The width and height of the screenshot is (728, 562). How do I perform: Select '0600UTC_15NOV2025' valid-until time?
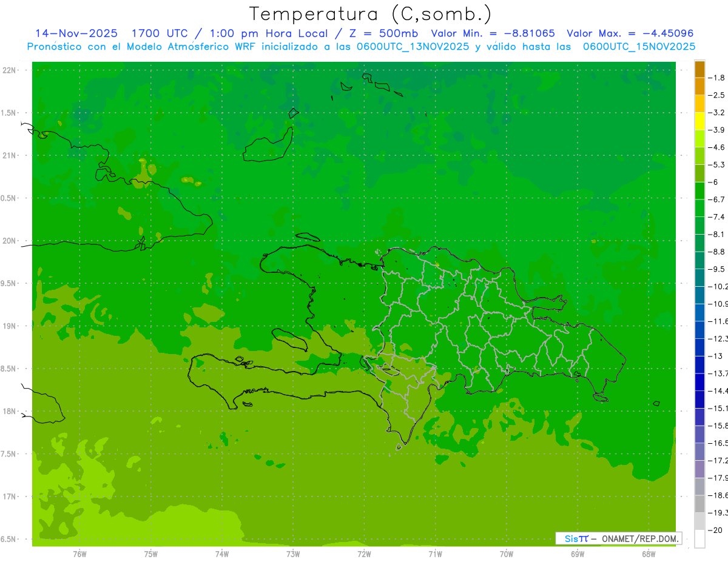[639, 47]
